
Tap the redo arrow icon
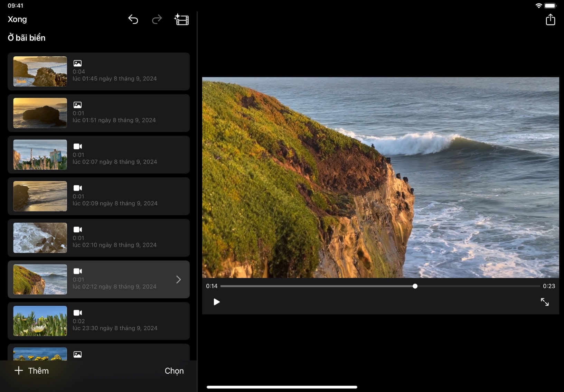pos(157,20)
